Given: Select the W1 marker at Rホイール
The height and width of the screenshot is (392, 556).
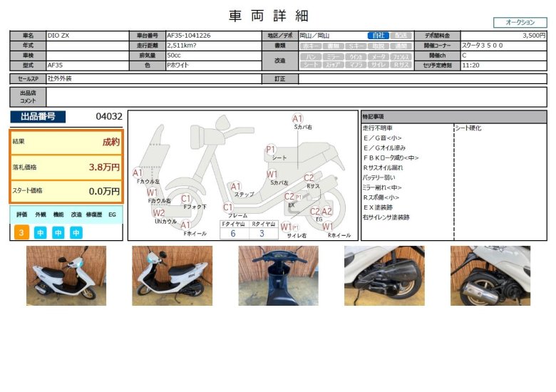Looking at the screenshot, I should [x=328, y=227].
